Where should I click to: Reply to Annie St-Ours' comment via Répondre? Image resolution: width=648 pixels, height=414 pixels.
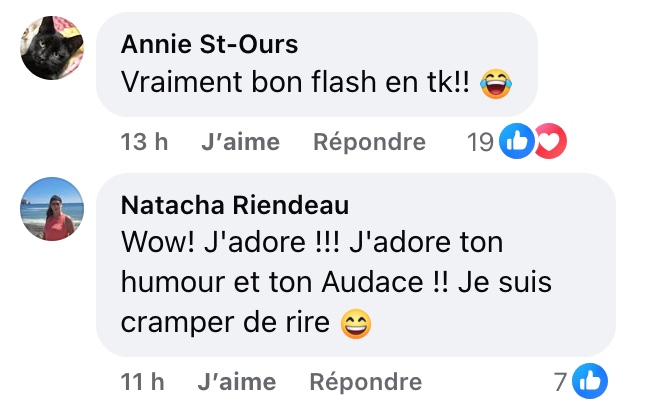[369, 142]
